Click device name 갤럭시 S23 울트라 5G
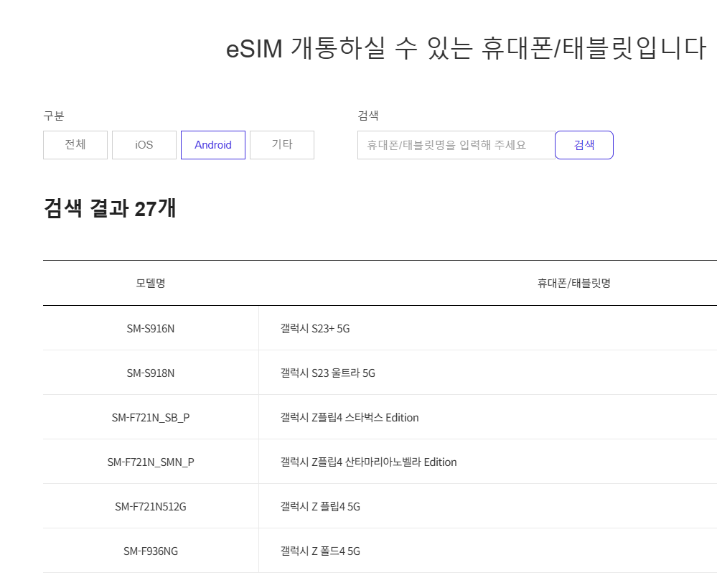The height and width of the screenshot is (588, 717). click(328, 373)
